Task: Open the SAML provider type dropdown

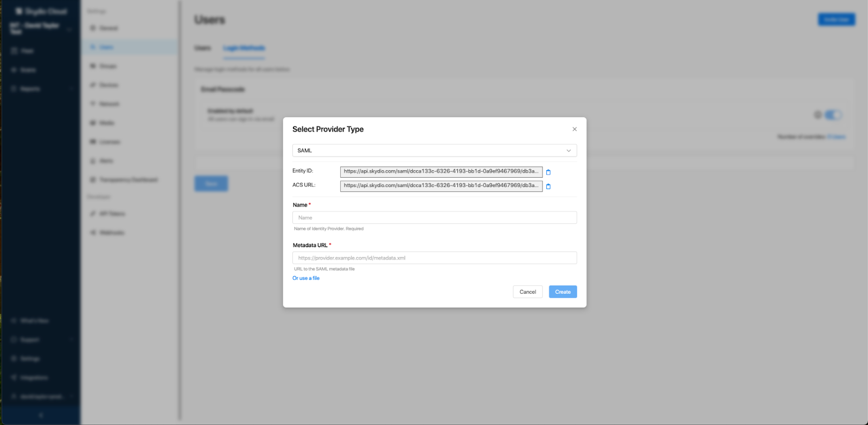Action: point(435,151)
